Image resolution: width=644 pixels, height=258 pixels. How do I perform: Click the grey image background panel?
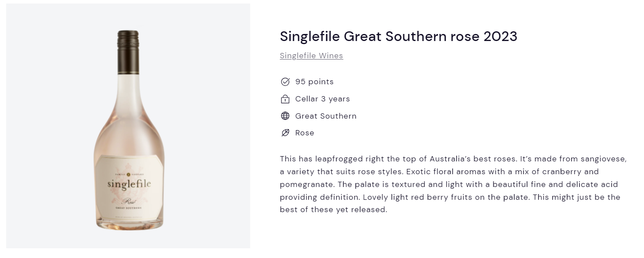click(x=128, y=126)
